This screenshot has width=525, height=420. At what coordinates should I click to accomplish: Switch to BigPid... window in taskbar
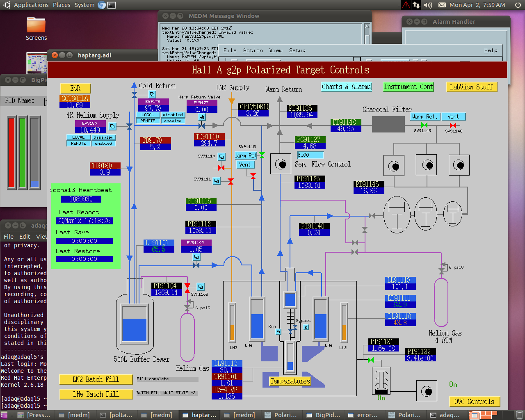click(323, 415)
